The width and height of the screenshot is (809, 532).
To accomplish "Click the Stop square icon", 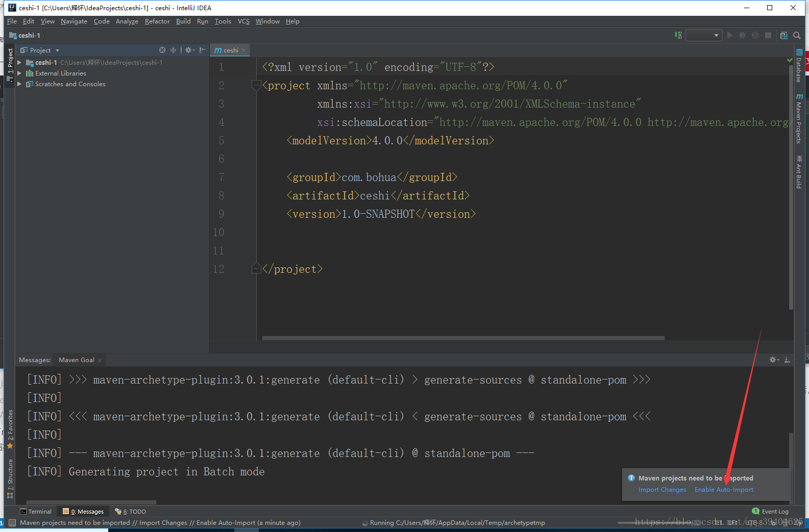I will click(768, 35).
